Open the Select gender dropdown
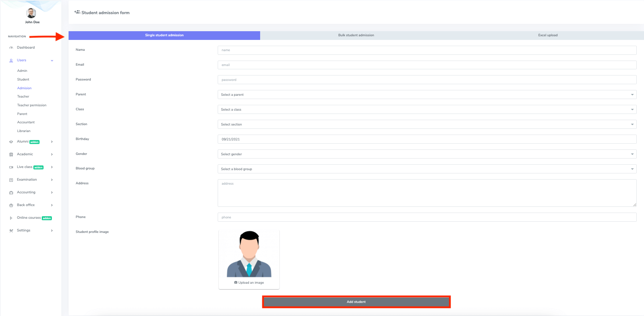The width and height of the screenshot is (644, 316). tap(427, 154)
